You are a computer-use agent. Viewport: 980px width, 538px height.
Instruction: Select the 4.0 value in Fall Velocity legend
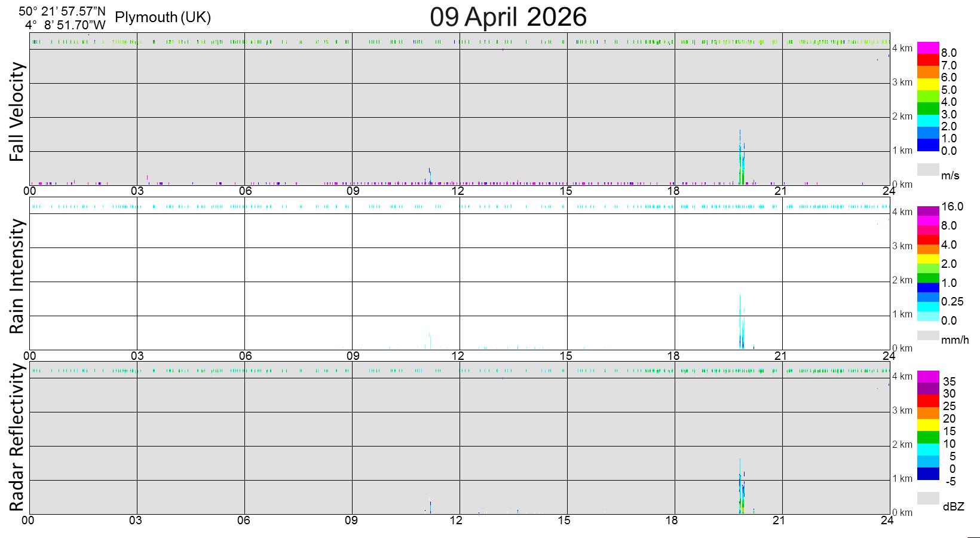(949, 102)
